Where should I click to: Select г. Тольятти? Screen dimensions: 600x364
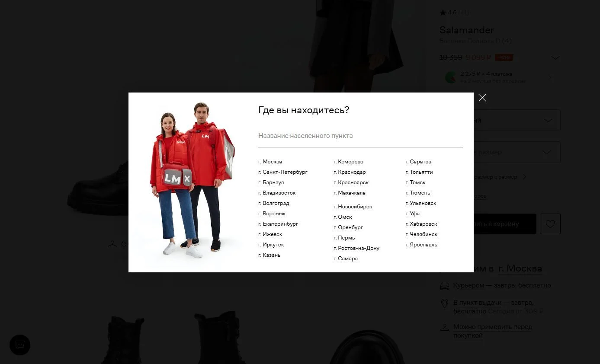point(419,172)
